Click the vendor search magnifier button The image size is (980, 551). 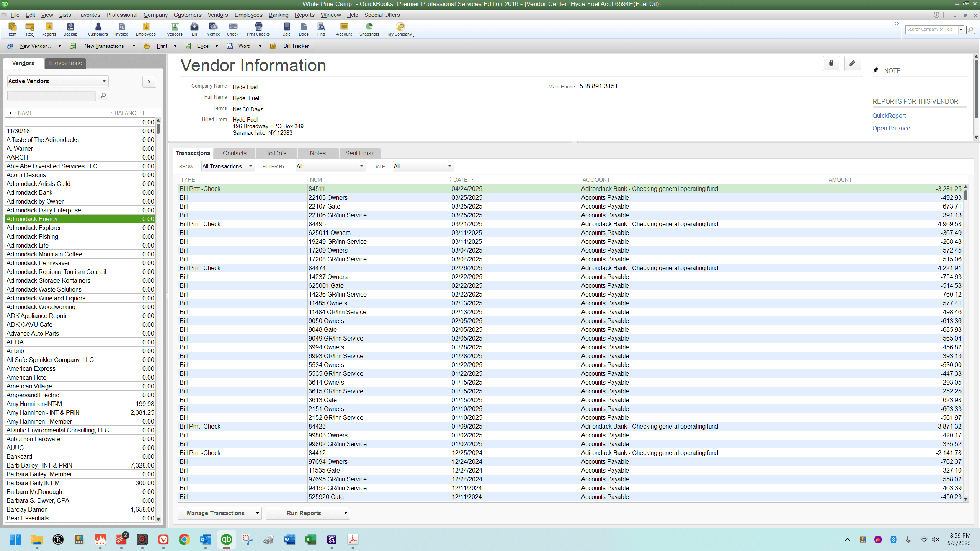point(103,96)
